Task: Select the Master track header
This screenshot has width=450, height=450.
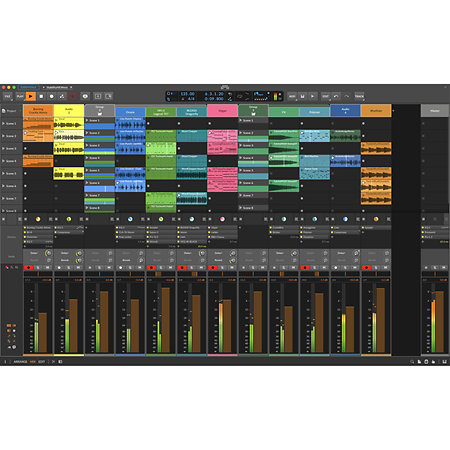Action: 435,111
